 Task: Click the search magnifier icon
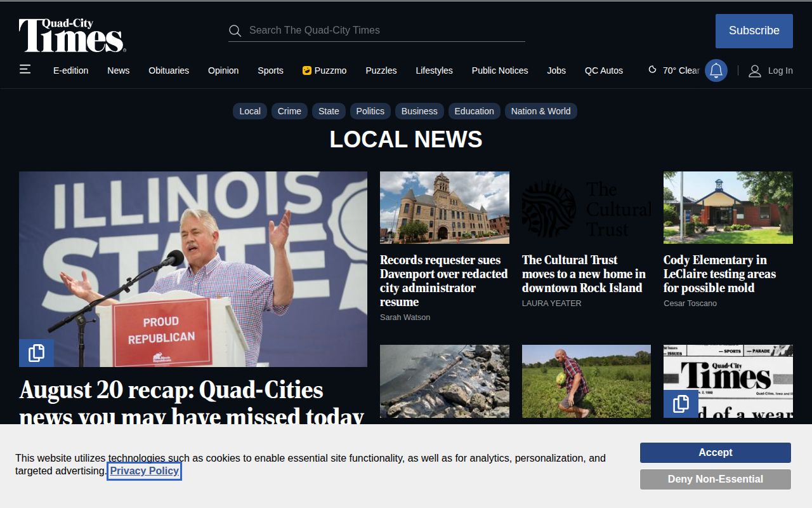point(235,30)
